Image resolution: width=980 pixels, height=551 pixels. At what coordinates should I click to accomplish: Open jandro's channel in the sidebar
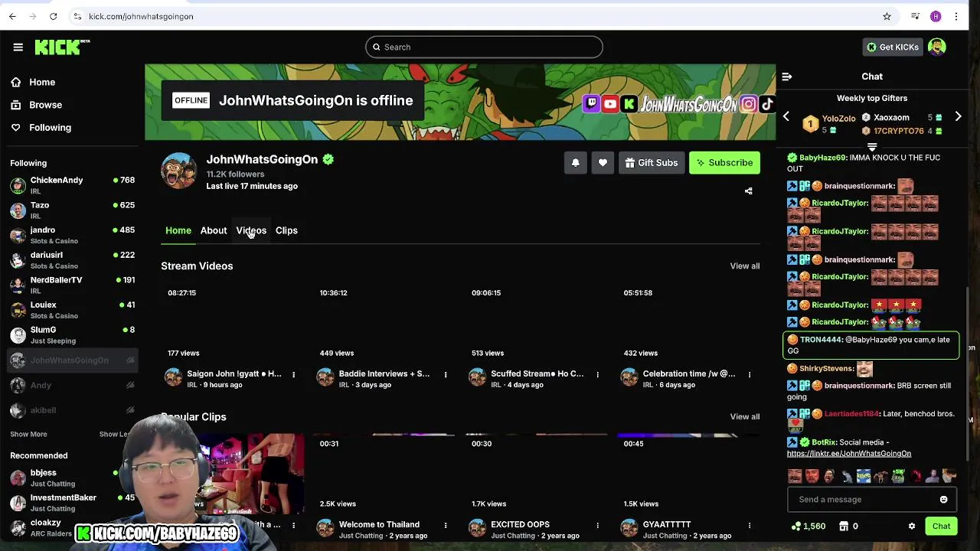[72, 235]
